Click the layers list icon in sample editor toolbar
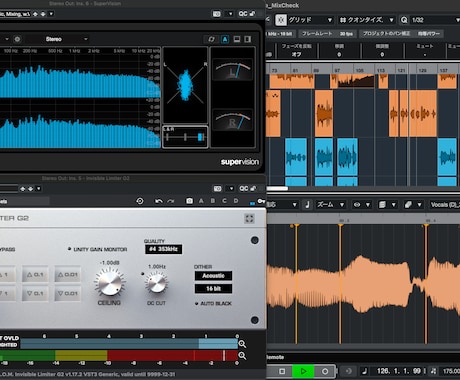Screen dimensions: 460x380 tap(382, 205)
